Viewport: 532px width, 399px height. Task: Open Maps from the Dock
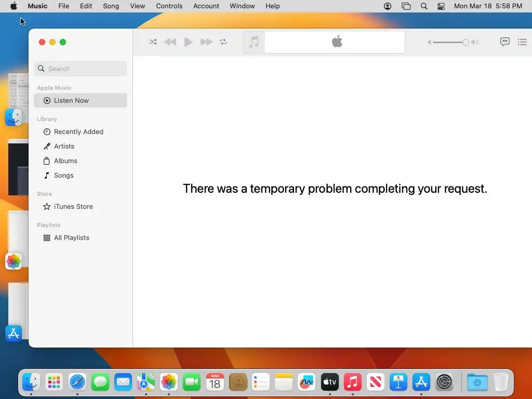pyautogui.click(x=146, y=382)
